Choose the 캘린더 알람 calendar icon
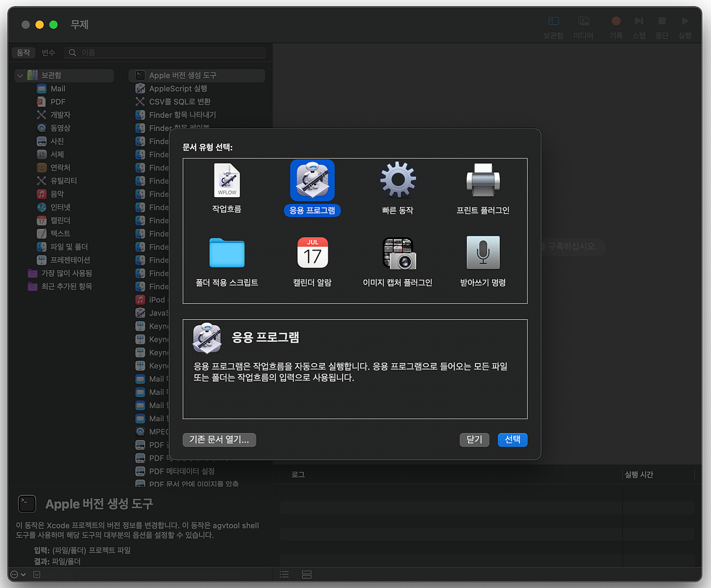 [x=312, y=253]
